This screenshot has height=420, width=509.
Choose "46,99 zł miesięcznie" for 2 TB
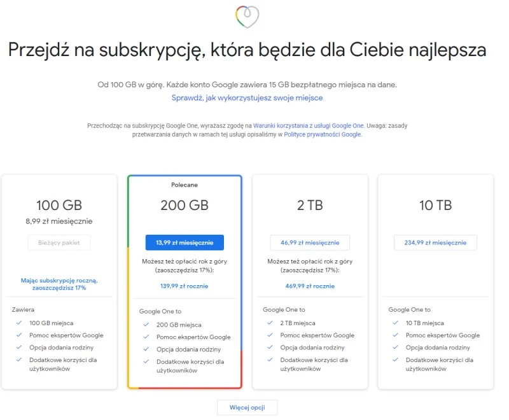click(x=309, y=242)
